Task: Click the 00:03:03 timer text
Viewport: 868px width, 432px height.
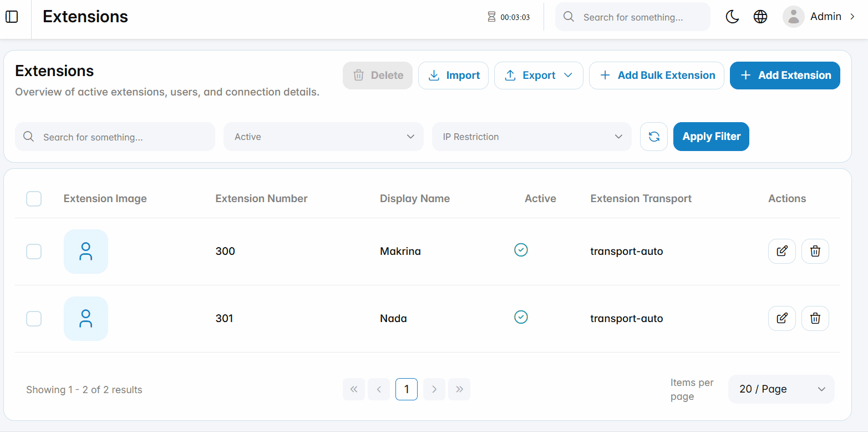Action: [515, 17]
